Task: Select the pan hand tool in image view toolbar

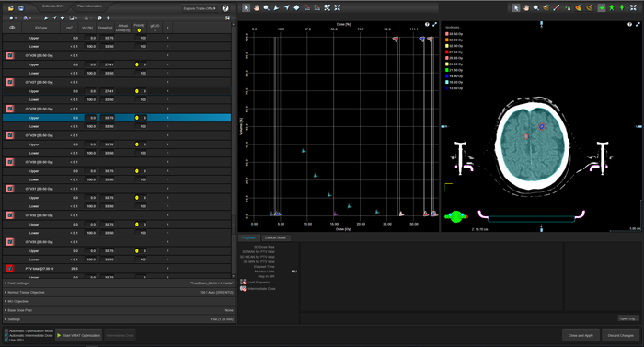Action: tap(526, 7)
